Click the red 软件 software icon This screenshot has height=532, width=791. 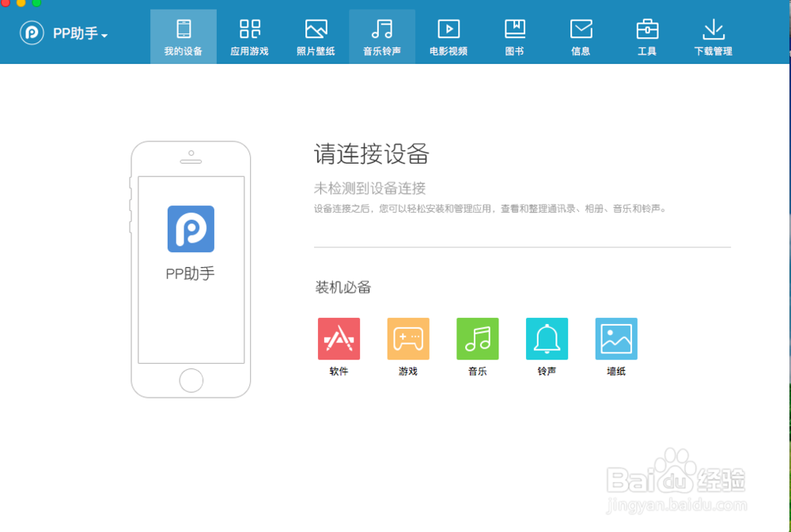click(339, 339)
